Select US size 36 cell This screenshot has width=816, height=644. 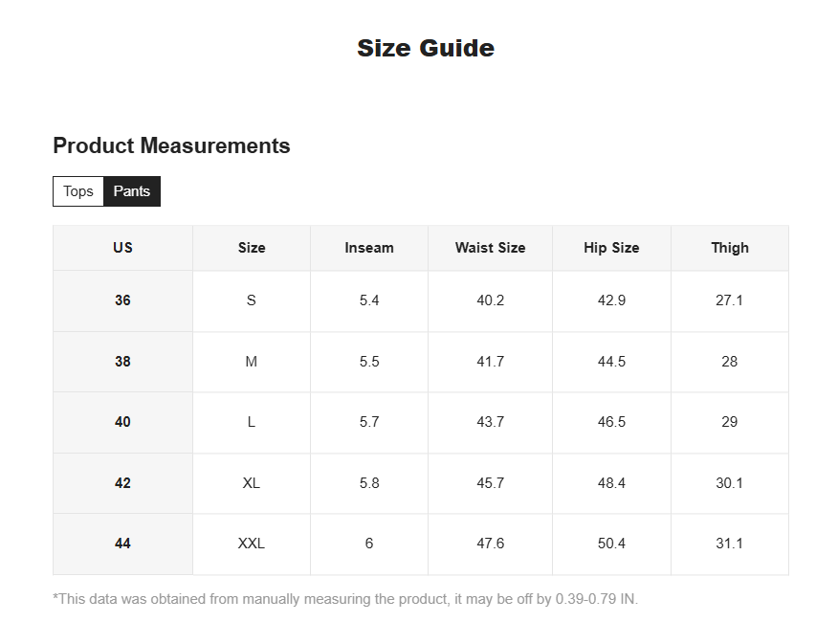pyautogui.click(x=122, y=300)
